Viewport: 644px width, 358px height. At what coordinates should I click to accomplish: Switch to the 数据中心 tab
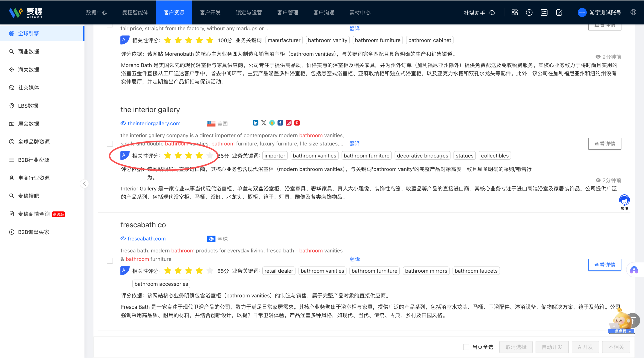pyautogui.click(x=96, y=12)
